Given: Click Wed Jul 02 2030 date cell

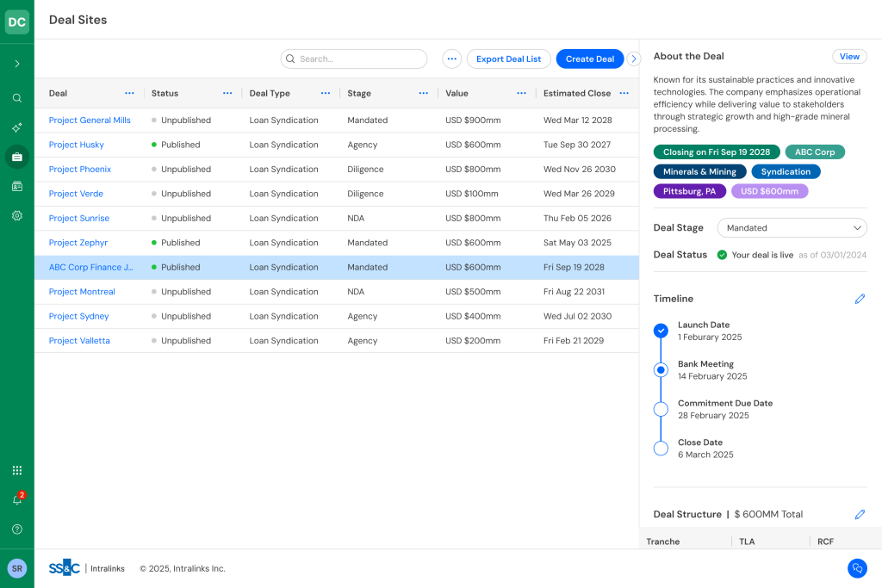Looking at the screenshot, I should pos(578,317).
